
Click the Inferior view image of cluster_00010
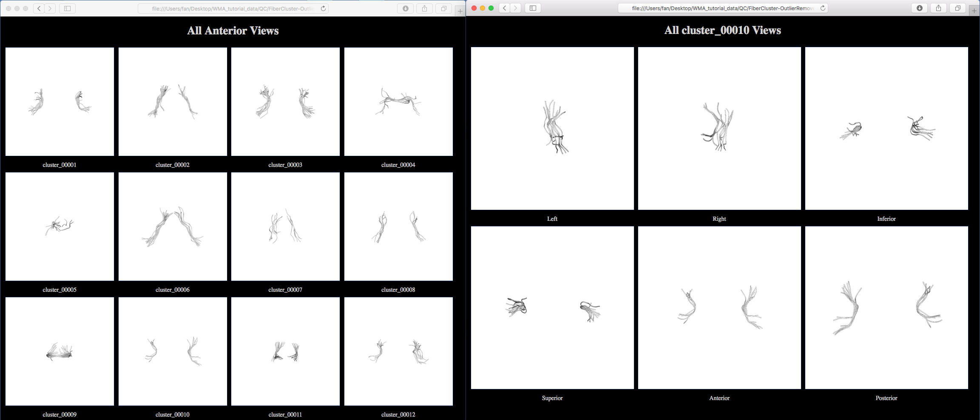pyautogui.click(x=886, y=128)
